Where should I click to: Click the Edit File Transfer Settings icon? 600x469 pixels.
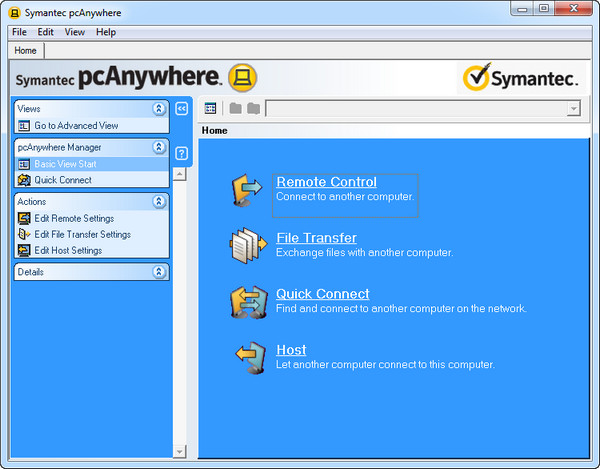coord(24,234)
